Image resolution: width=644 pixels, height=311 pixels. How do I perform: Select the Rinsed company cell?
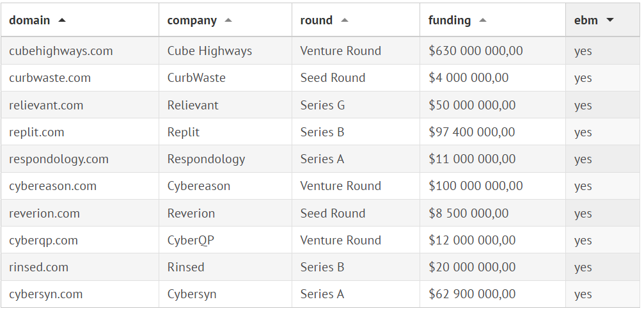pos(186,267)
